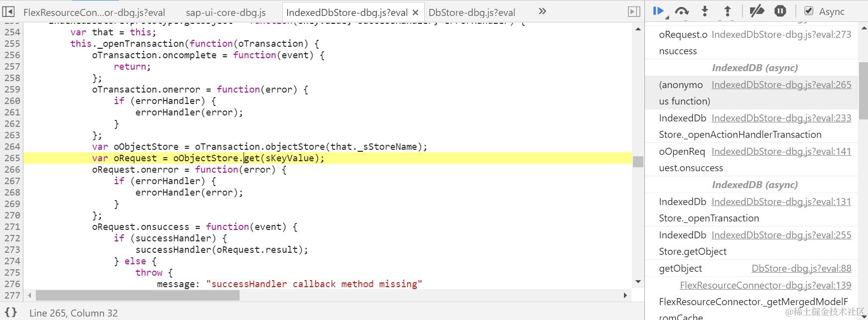
Task: Open the DbStore-dbg.js?eval tab
Action: 472,12
